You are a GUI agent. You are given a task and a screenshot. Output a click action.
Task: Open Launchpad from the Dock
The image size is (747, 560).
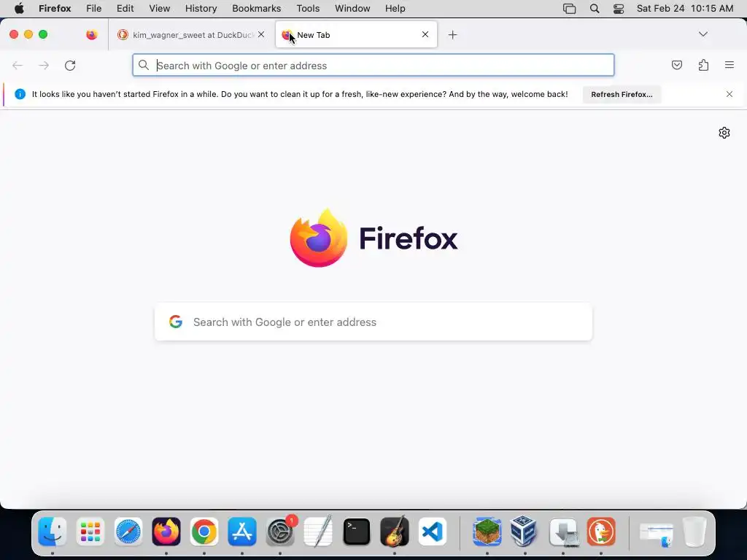[x=90, y=532]
